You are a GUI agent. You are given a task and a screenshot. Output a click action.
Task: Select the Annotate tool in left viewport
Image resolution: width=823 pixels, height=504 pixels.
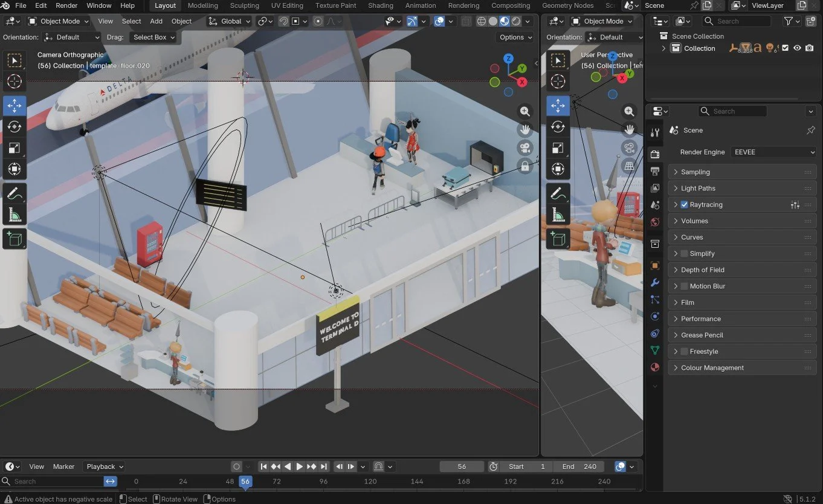(15, 193)
